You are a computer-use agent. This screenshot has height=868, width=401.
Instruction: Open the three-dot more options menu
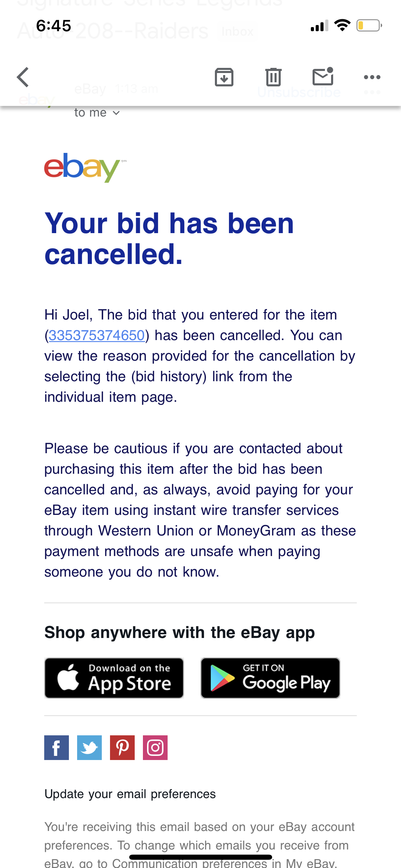(372, 77)
